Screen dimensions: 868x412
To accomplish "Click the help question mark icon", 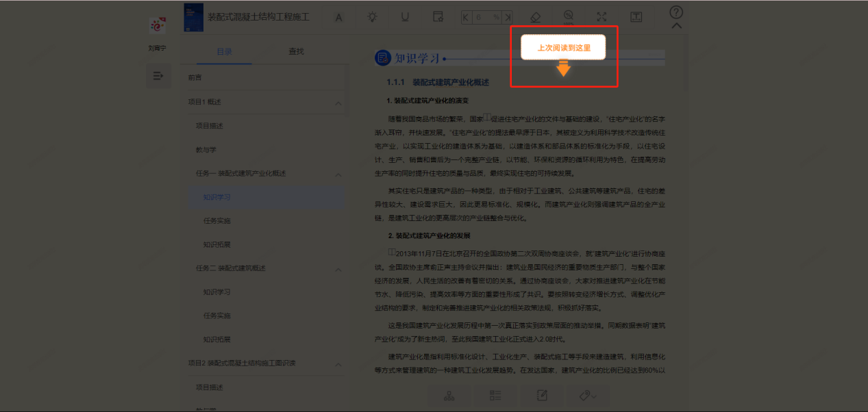I will pos(676,11).
